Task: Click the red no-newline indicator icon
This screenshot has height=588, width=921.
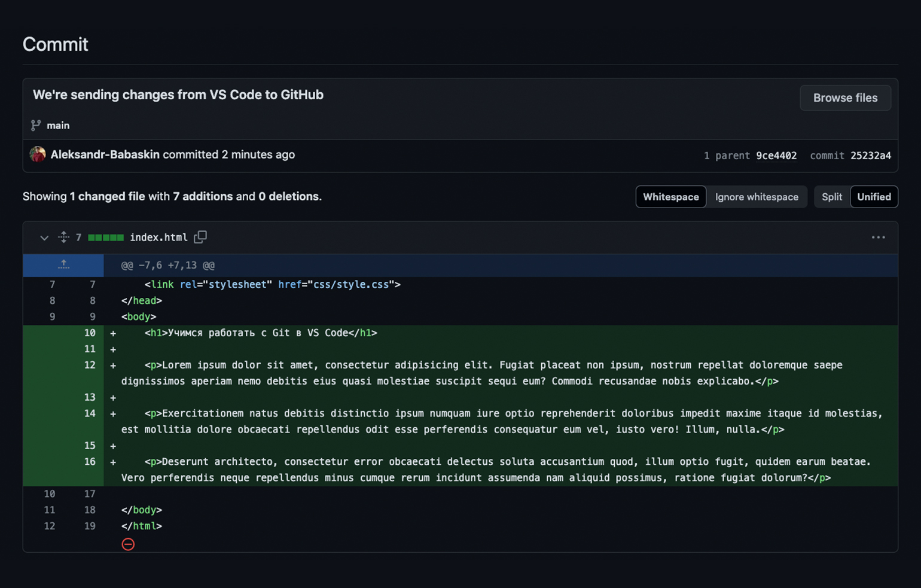Action: 128,544
